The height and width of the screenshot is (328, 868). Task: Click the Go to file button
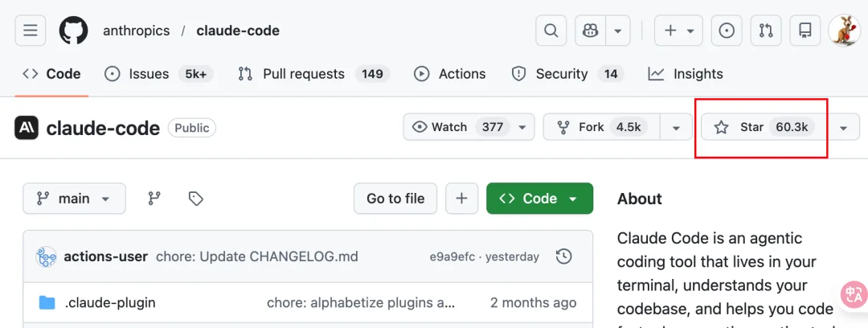395,199
